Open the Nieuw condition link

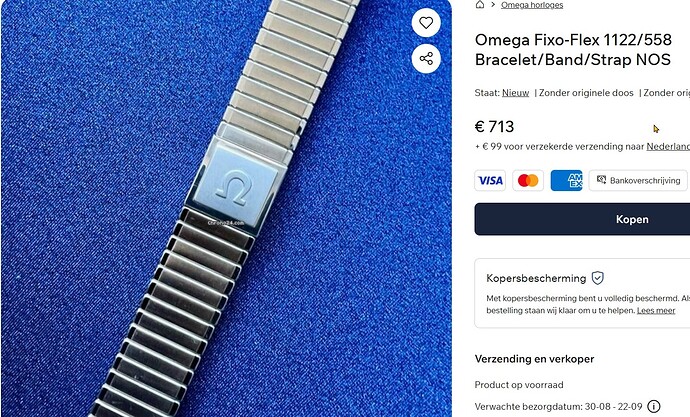coord(515,93)
